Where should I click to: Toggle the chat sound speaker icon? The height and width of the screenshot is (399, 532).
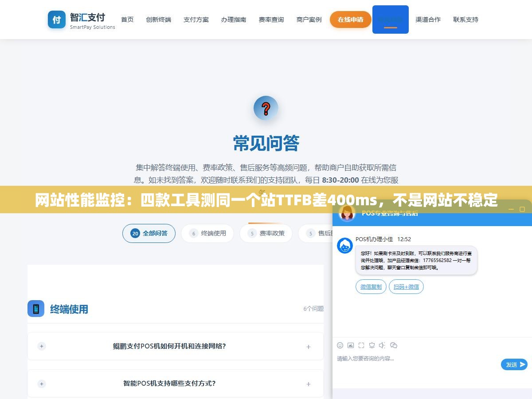(382, 345)
